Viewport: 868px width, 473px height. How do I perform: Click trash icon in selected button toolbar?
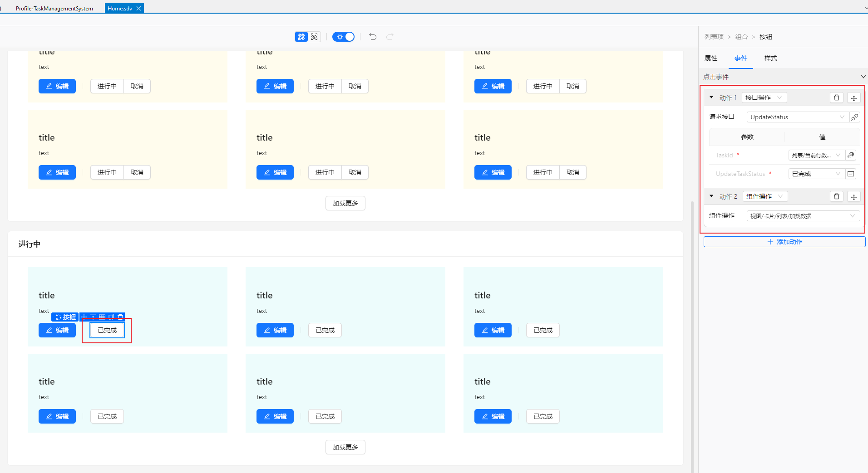(x=120, y=317)
